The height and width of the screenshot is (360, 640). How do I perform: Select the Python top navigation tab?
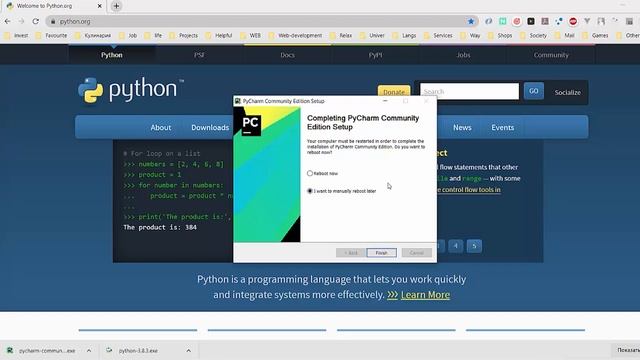click(111, 55)
